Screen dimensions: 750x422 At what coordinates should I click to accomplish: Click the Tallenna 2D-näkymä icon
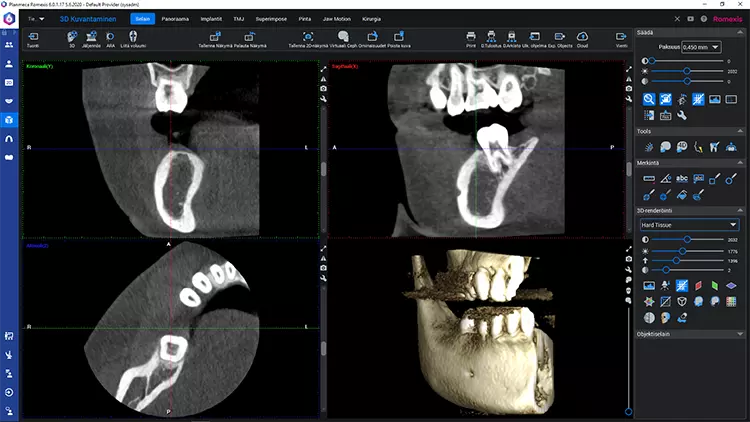(308, 36)
